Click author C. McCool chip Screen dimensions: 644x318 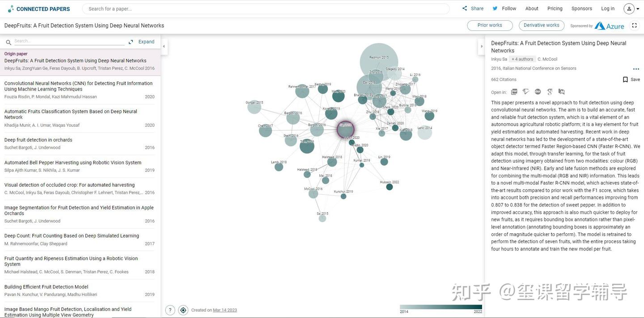point(547,59)
